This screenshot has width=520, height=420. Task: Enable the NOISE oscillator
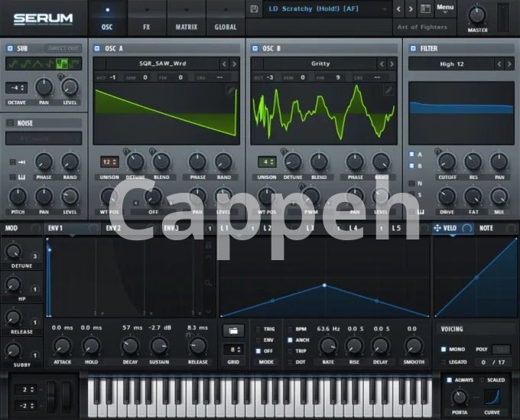pyautogui.click(x=10, y=122)
